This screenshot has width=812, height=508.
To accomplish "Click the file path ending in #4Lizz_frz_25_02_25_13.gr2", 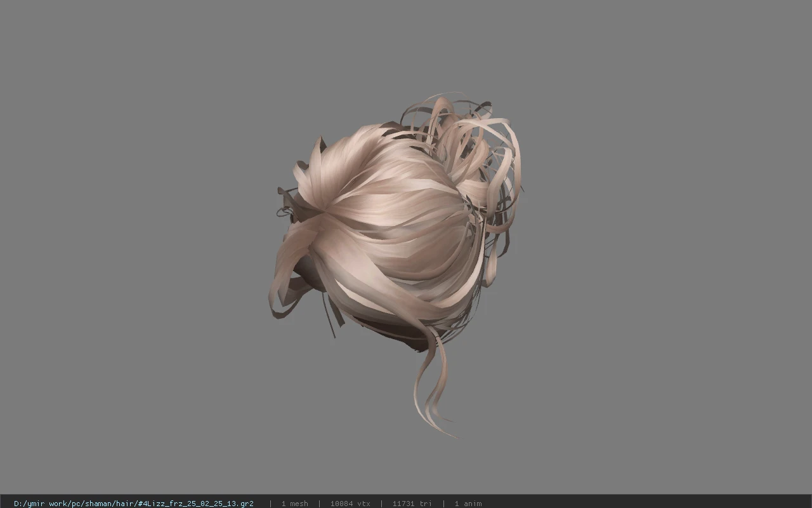I will 134,504.
